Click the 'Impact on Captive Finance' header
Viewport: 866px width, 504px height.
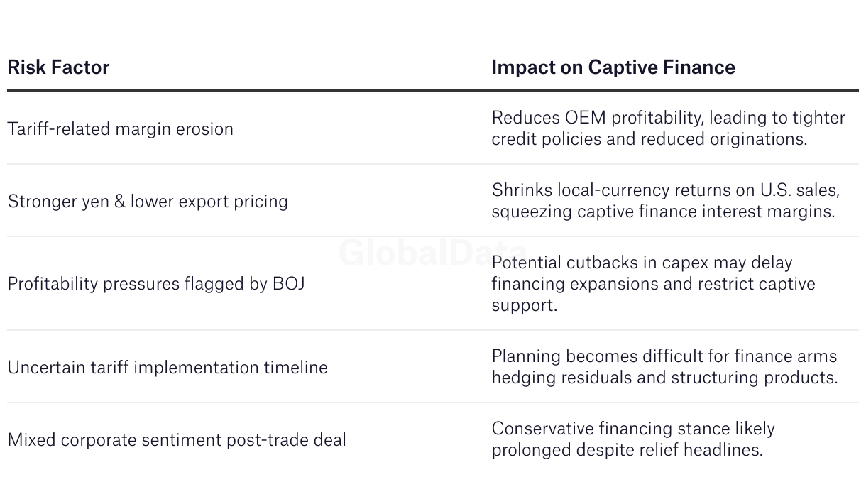pyautogui.click(x=613, y=67)
